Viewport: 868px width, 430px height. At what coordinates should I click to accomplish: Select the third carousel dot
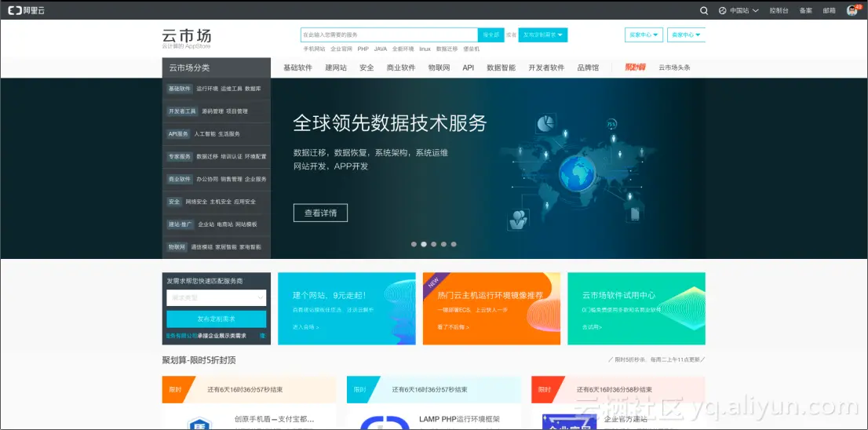click(433, 244)
